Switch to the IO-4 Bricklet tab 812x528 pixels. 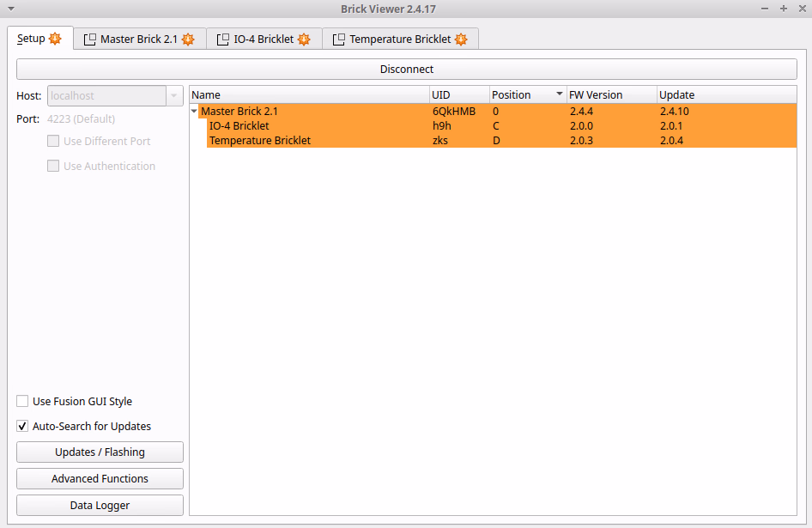click(x=264, y=39)
